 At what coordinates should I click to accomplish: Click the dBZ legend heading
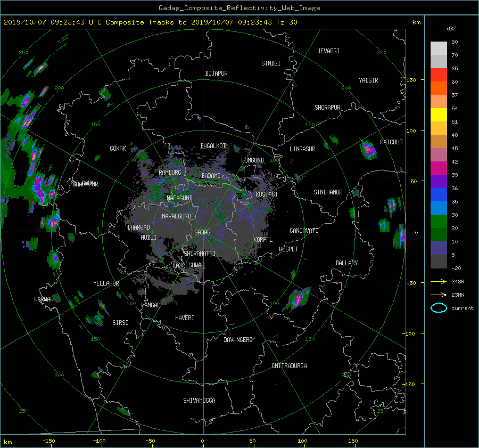[x=451, y=28]
